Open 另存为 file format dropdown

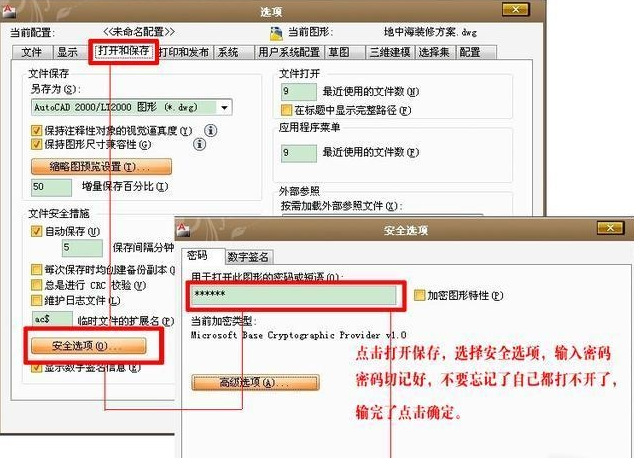[224, 108]
